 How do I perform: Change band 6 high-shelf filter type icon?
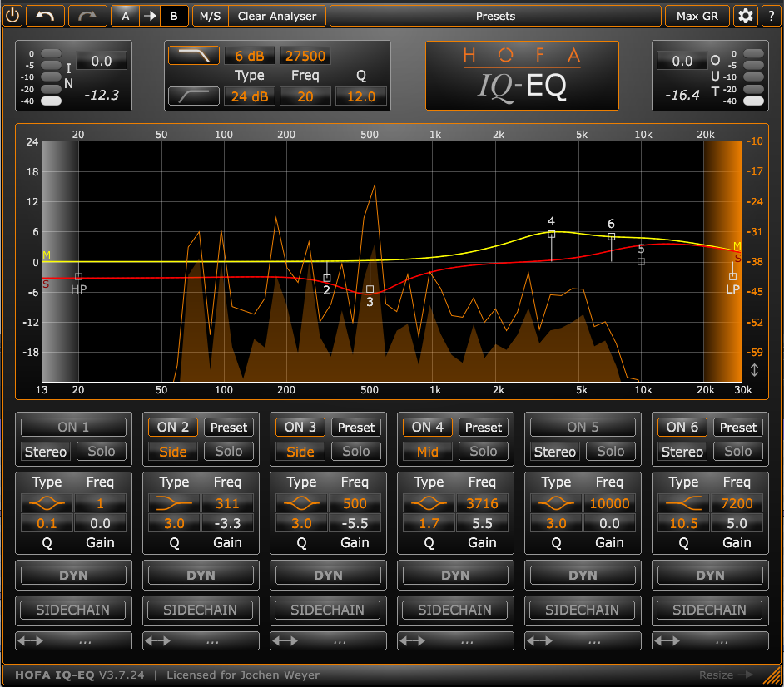pyautogui.click(x=683, y=503)
